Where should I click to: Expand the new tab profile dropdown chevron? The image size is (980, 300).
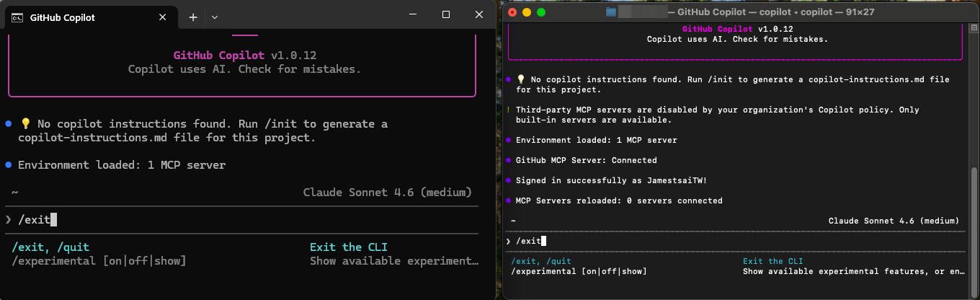click(x=215, y=17)
